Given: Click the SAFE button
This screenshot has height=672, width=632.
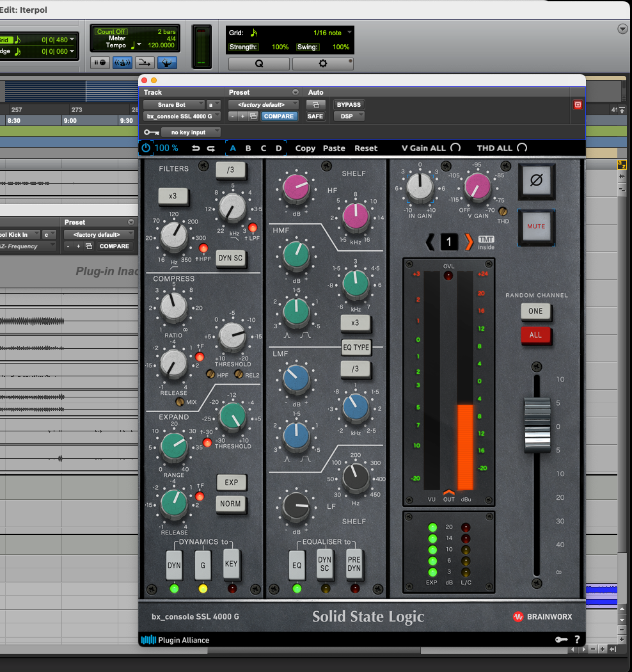Looking at the screenshot, I should [315, 116].
